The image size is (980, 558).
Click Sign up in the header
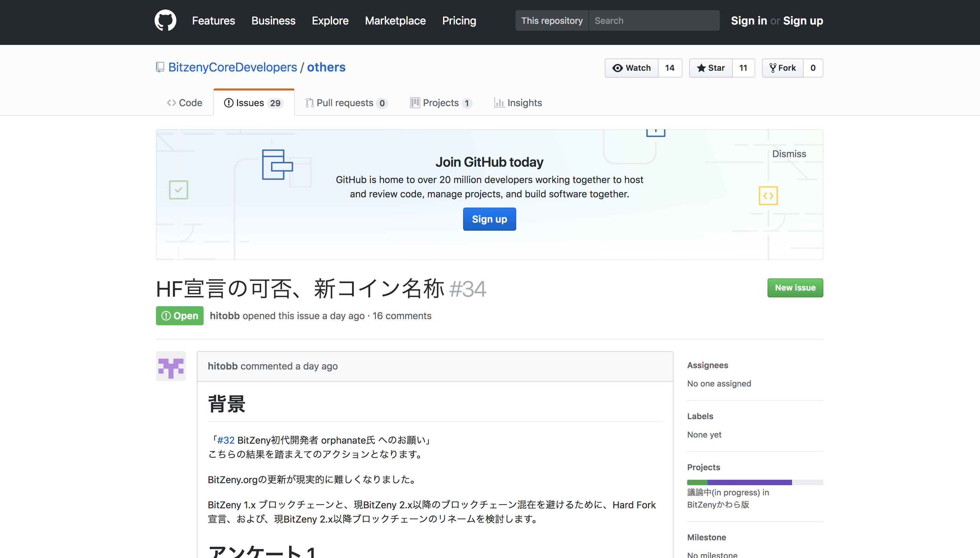(803, 21)
